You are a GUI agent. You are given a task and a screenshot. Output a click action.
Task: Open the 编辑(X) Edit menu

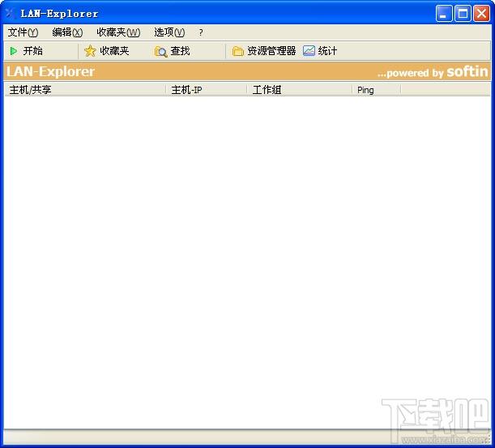click(x=67, y=32)
